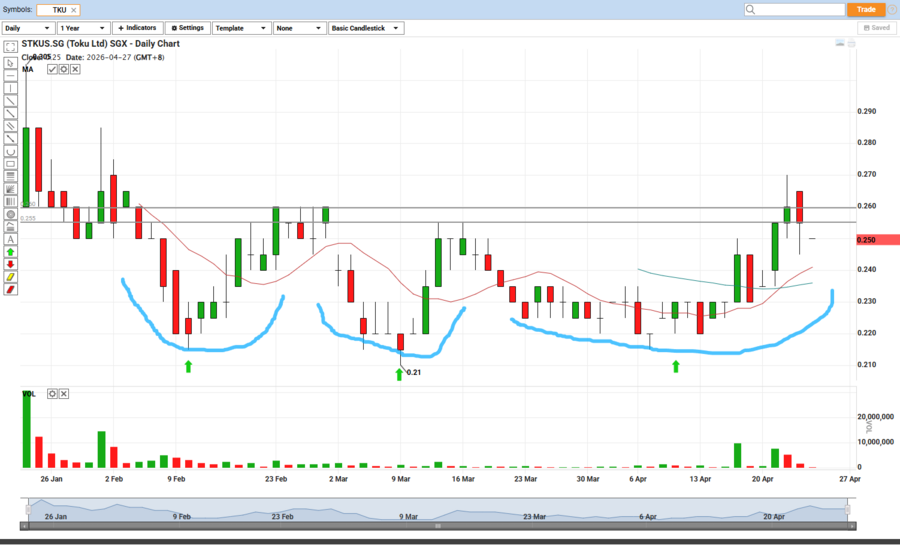This screenshot has width=900, height=545.
Task: Open the Basic Candlestick chart type dropdown
Action: pos(365,28)
